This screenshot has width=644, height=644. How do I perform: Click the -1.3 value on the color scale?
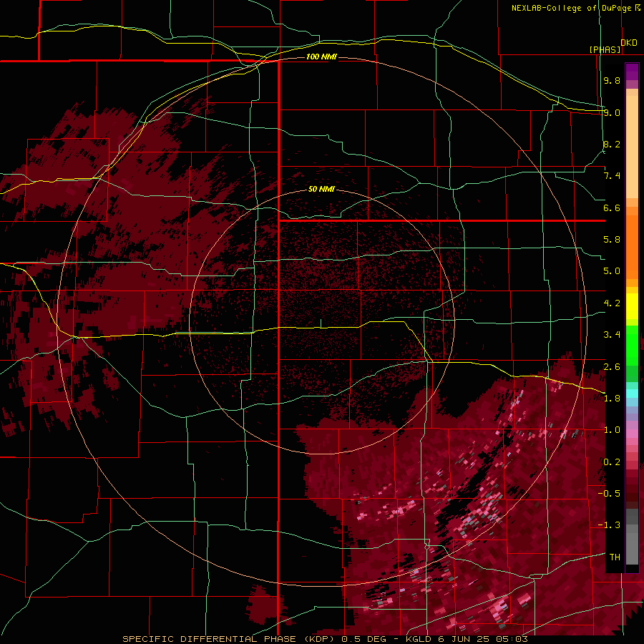tap(609, 525)
